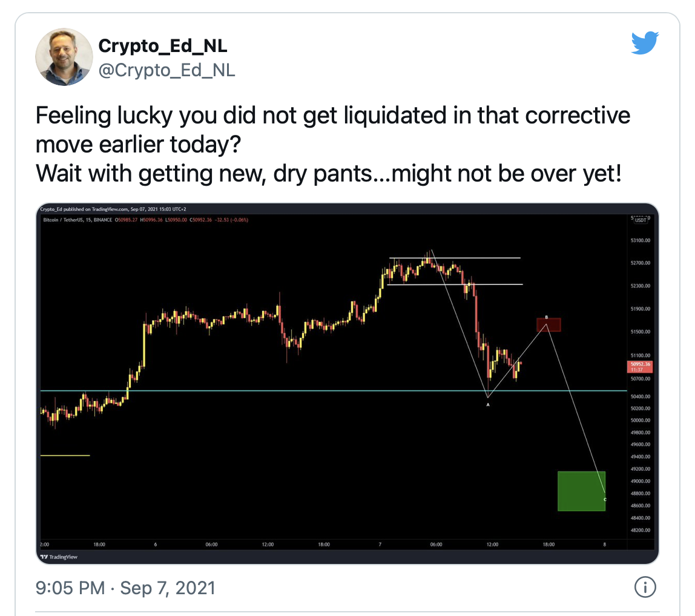This screenshot has height=616, width=695.
Task: Click the day 7 label on time axis
Action: (x=380, y=544)
